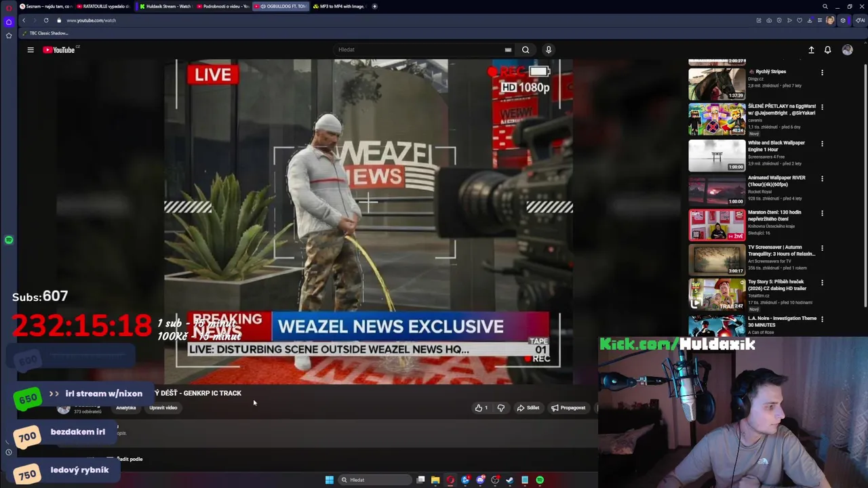Open Windows Start menu
This screenshot has width=868, height=488.
pos(330,480)
